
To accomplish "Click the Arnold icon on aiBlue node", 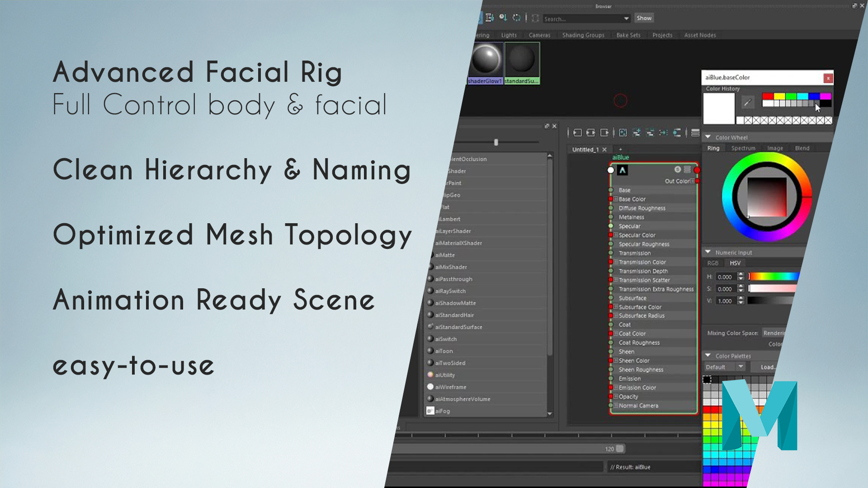I will pos(623,170).
